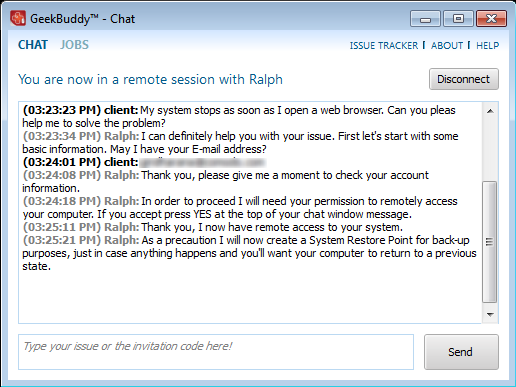516x387 pixels.
Task: Click the GeekBuddy logo icon in title bar
Action: [18, 18]
